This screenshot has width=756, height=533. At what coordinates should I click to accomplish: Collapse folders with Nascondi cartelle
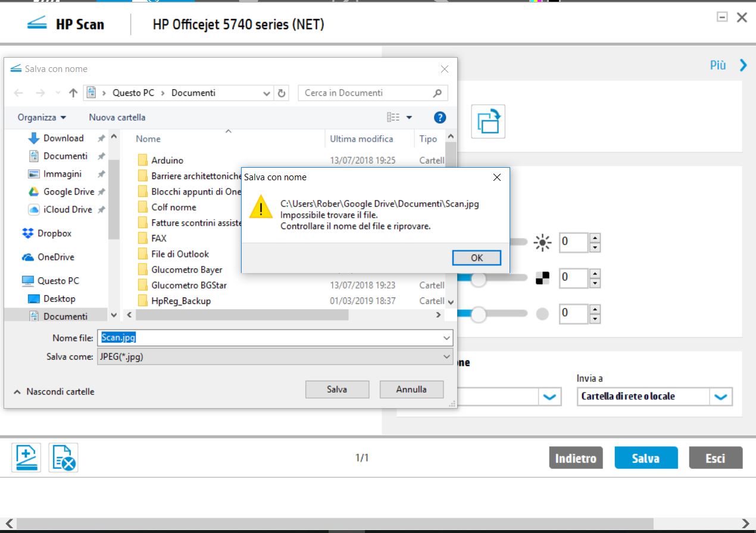[x=54, y=391]
